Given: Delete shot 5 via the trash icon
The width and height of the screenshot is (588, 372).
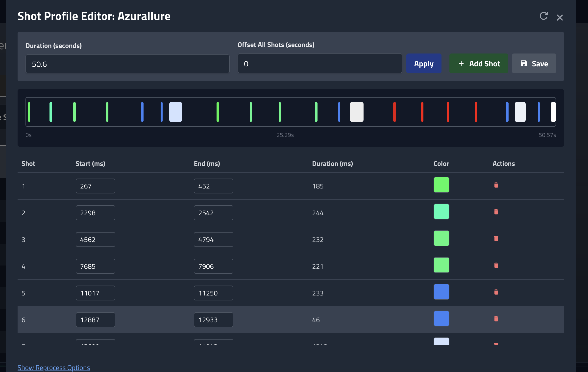Looking at the screenshot, I should 496,292.
